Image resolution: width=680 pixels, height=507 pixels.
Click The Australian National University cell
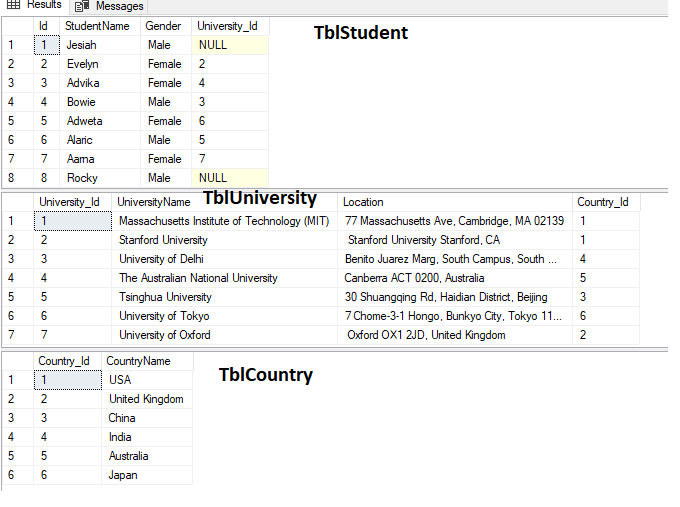(224, 278)
